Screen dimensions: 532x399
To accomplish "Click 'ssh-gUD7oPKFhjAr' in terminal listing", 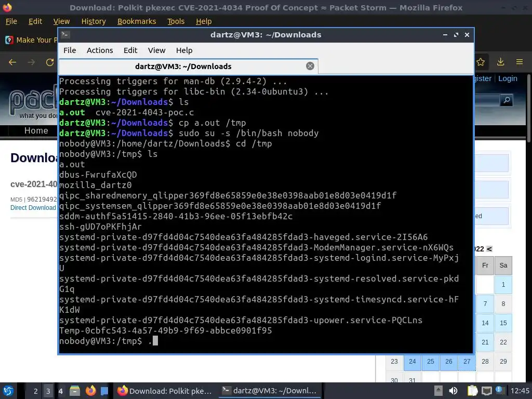I will 100,227.
